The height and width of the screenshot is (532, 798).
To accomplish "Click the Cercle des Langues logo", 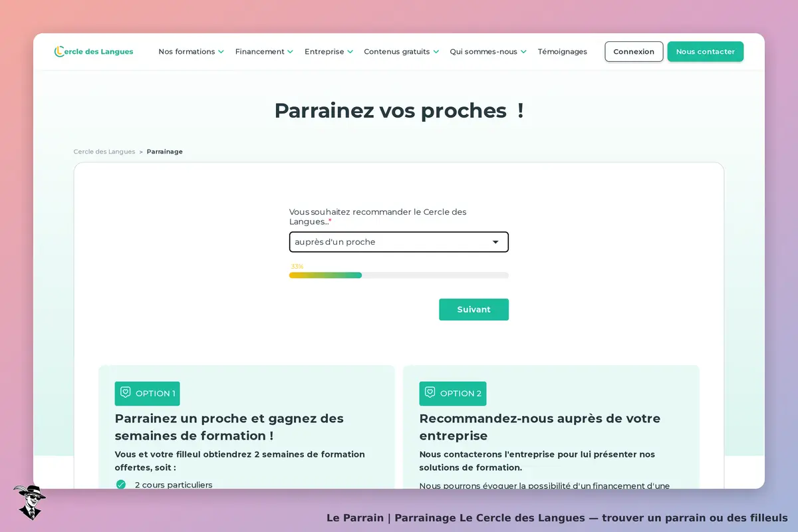I will coord(94,51).
